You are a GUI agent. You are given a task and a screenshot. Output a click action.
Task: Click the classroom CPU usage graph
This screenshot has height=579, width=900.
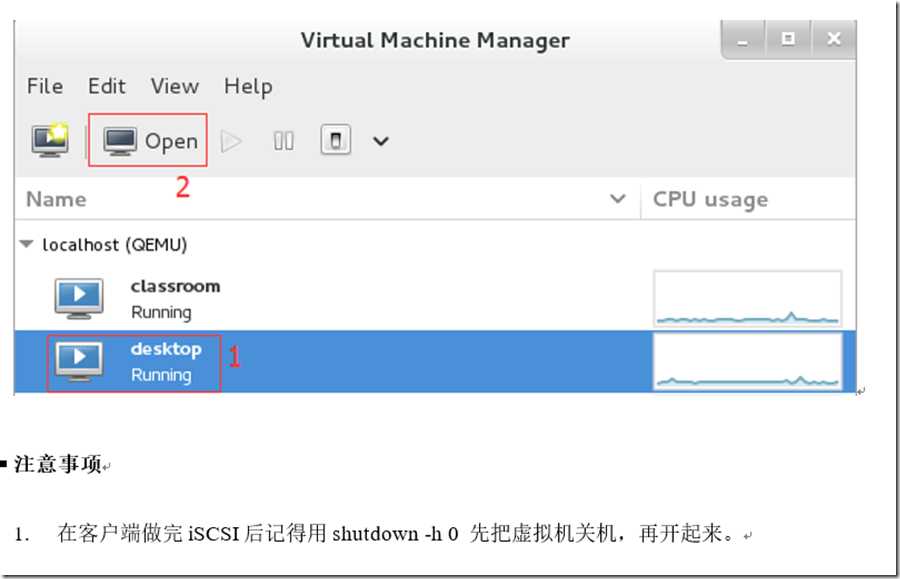click(x=747, y=298)
